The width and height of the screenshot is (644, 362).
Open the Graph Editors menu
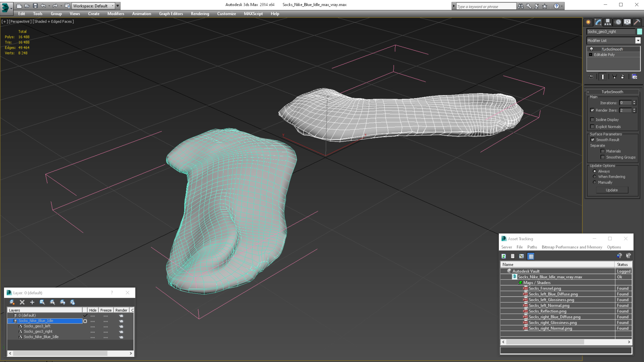point(171,14)
